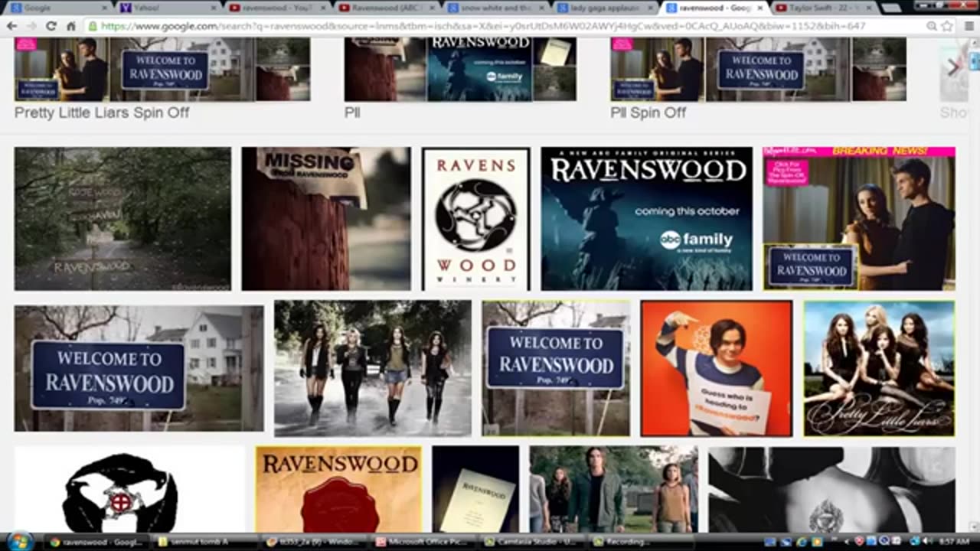Switch to the Taylor Swift - 22 tab

(825, 8)
